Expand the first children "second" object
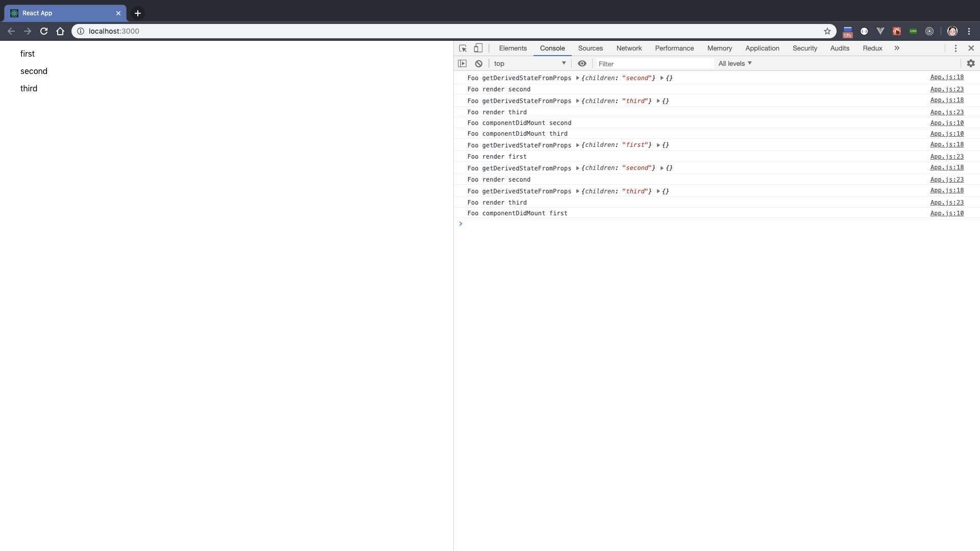Image resolution: width=980 pixels, height=551 pixels. (x=578, y=78)
